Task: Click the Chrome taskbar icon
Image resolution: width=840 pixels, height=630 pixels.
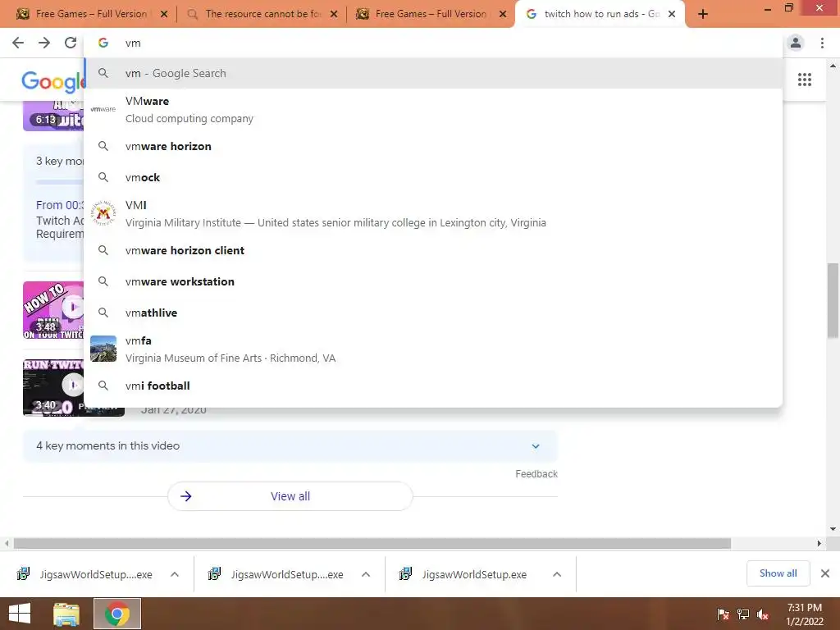Action: click(x=117, y=614)
